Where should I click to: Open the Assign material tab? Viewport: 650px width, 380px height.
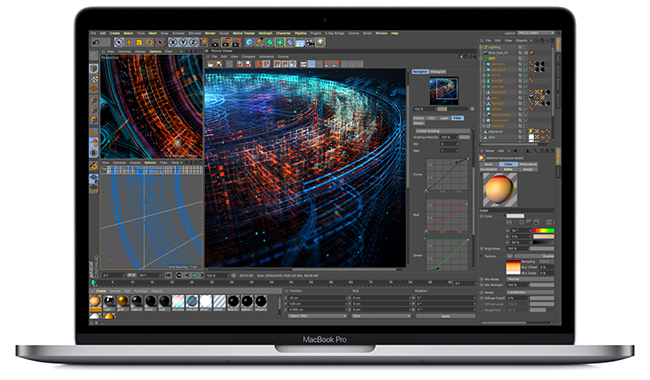tap(528, 169)
